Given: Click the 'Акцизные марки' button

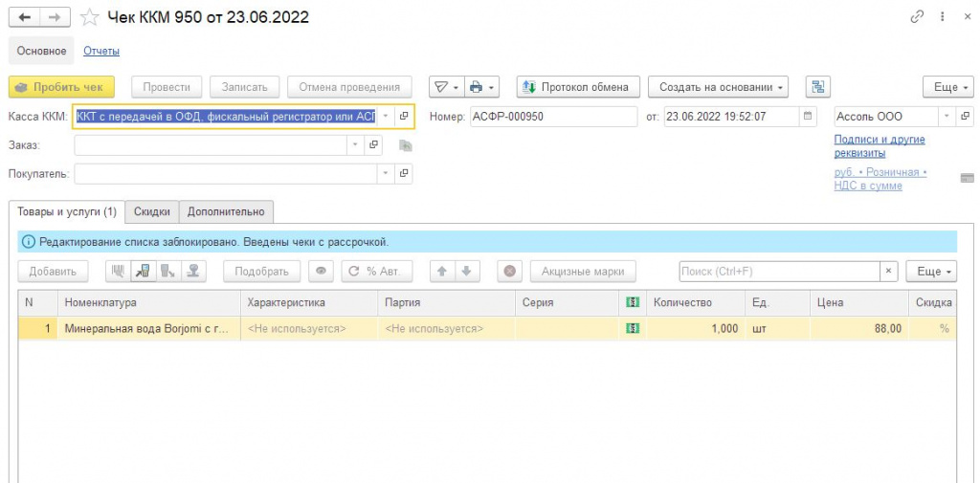Looking at the screenshot, I should tap(583, 272).
